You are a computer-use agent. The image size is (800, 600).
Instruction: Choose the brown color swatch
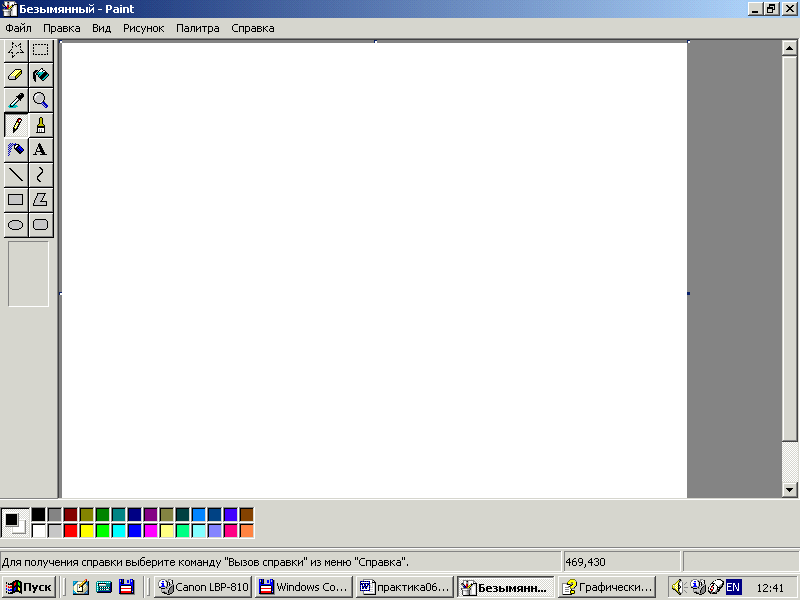click(246, 514)
